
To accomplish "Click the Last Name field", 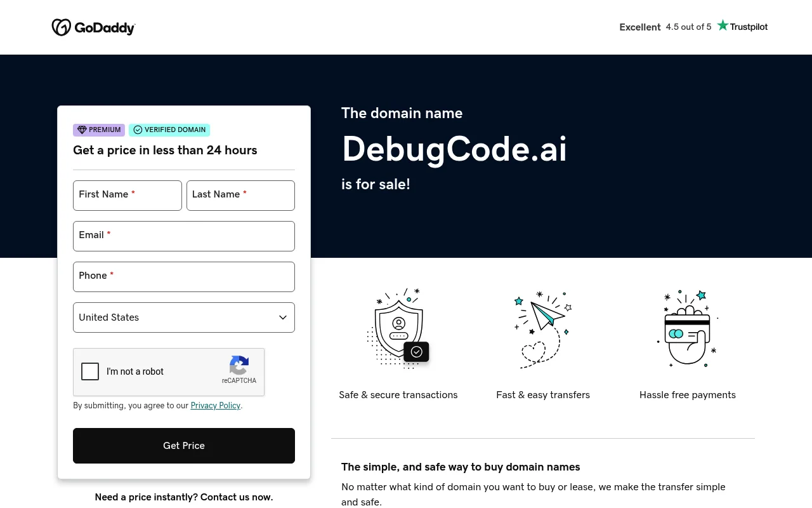I will [240, 196].
